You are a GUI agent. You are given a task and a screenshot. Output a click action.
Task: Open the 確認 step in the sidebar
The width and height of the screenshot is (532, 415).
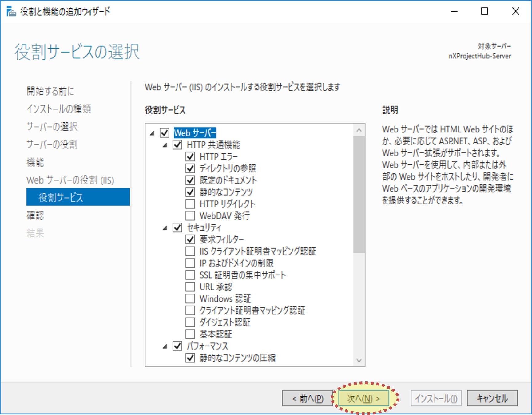coord(35,215)
